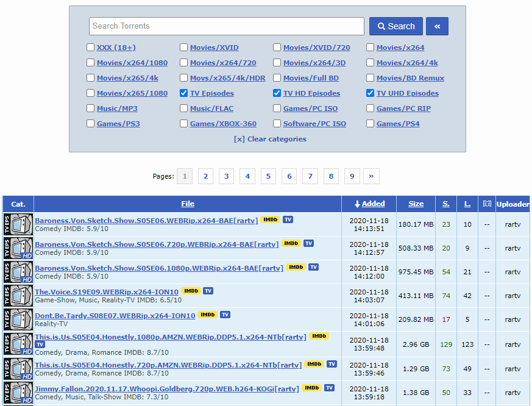Open Dont.Be.Tardy.S08E07 torrent link
Viewport: 532px width, 406px height.
pos(115,316)
